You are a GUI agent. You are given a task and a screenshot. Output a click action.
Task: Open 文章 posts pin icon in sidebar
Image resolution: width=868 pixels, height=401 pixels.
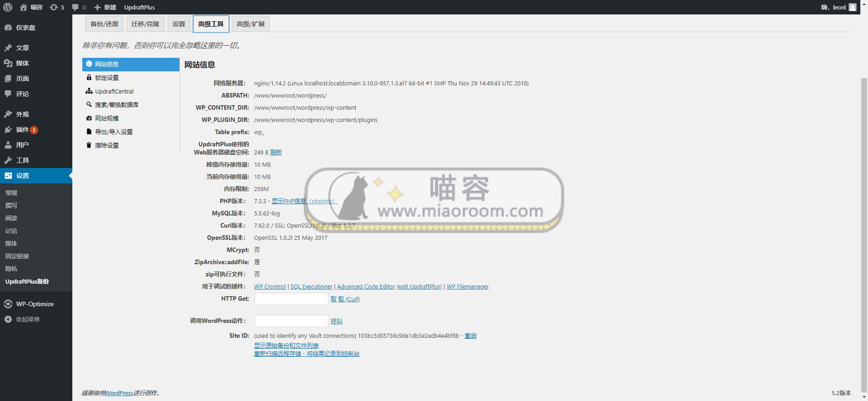pyautogui.click(x=8, y=48)
